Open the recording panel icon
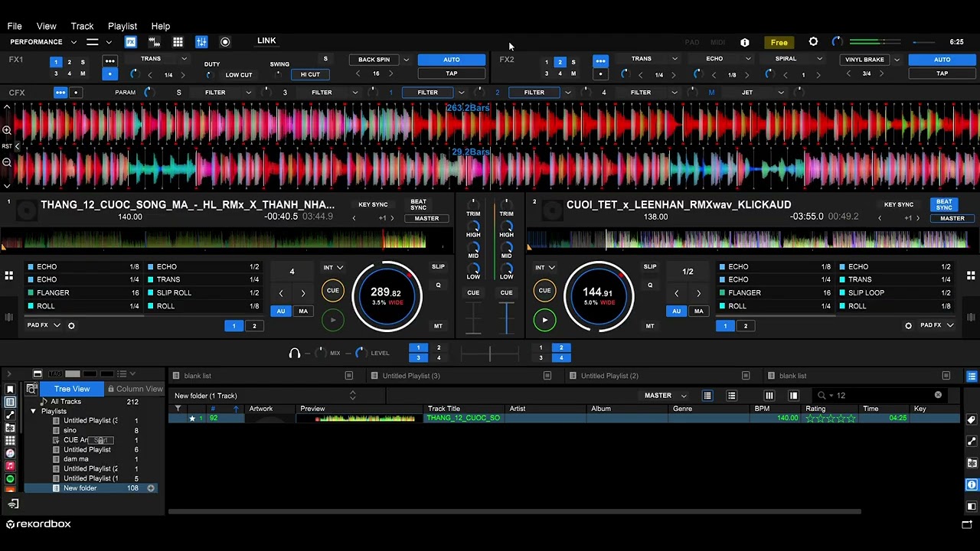The width and height of the screenshot is (980, 551). point(225,42)
